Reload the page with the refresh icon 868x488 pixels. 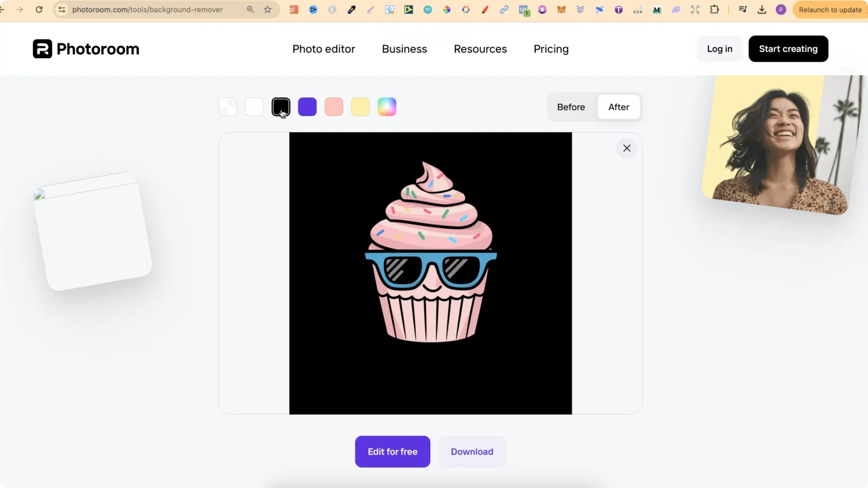click(x=39, y=9)
